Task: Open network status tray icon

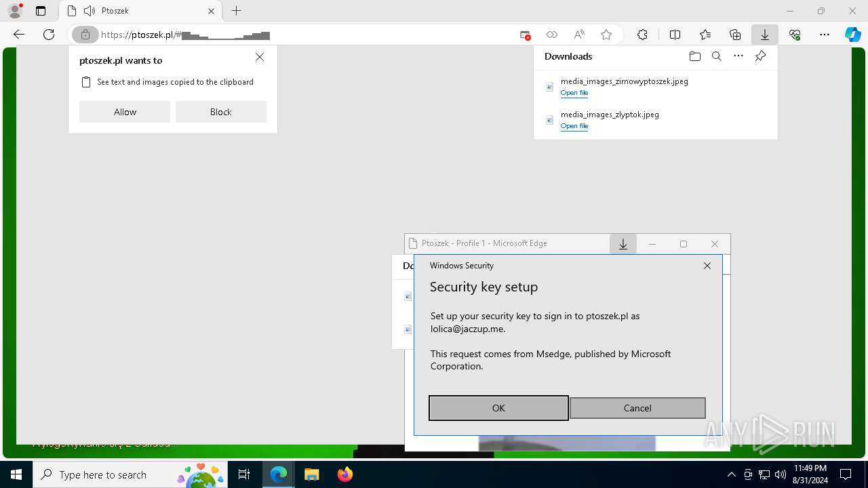Action: (764, 474)
